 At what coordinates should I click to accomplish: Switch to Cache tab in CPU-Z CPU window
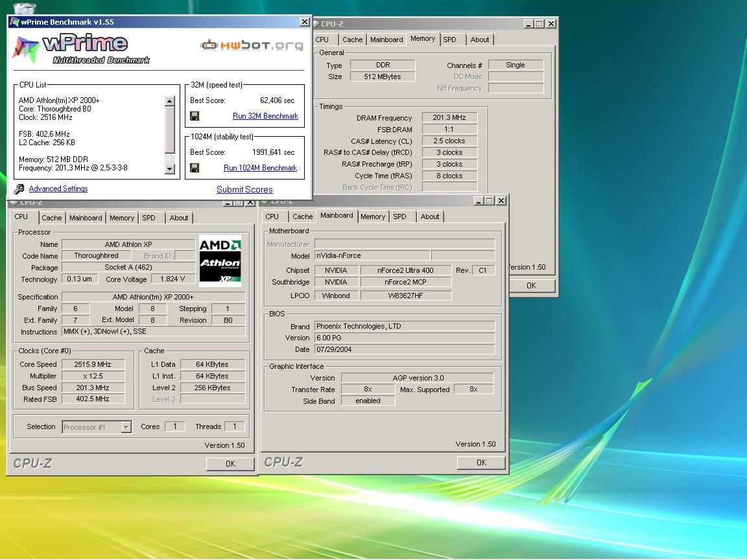click(51, 218)
